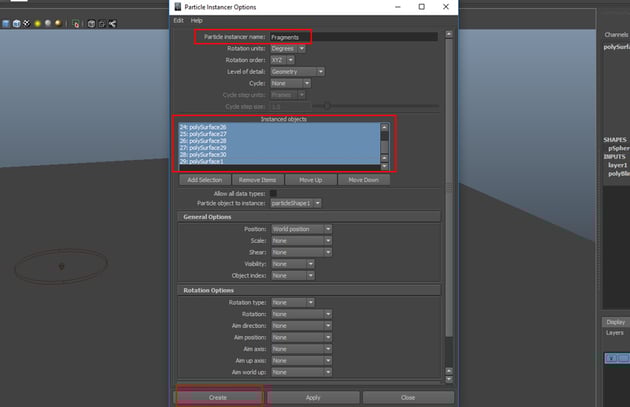Select list item 24: polySurface26
The image size is (630, 407).
point(279,127)
